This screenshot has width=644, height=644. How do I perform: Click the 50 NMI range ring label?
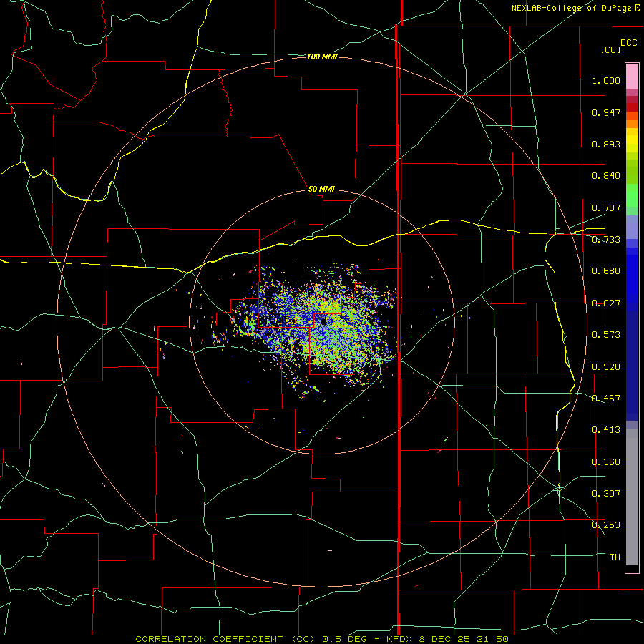pos(321,189)
